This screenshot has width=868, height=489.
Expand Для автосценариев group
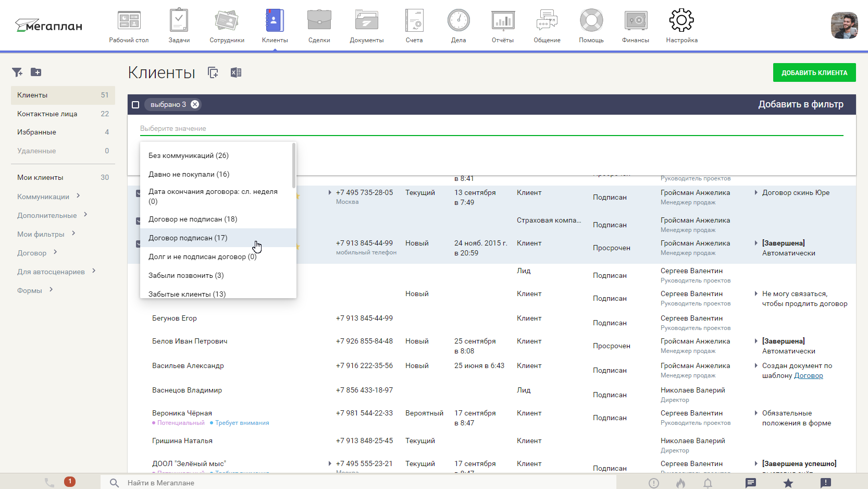point(94,271)
